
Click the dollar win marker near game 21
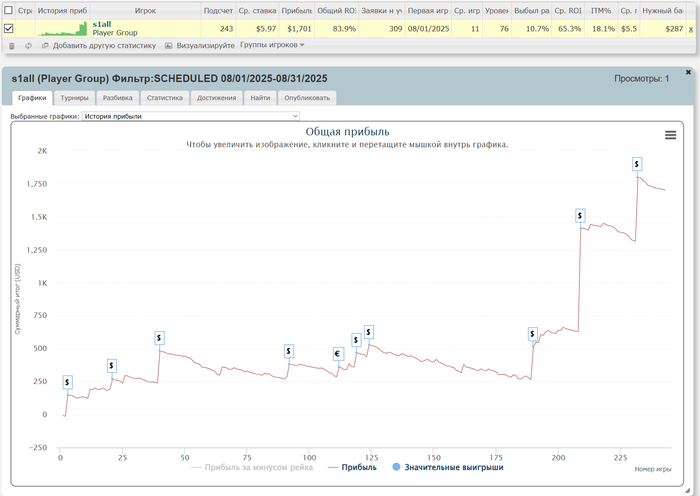tap(112, 366)
